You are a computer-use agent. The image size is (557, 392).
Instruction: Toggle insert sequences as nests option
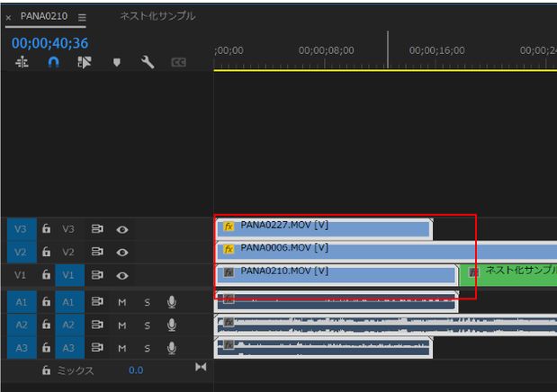pyautogui.click(x=22, y=62)
